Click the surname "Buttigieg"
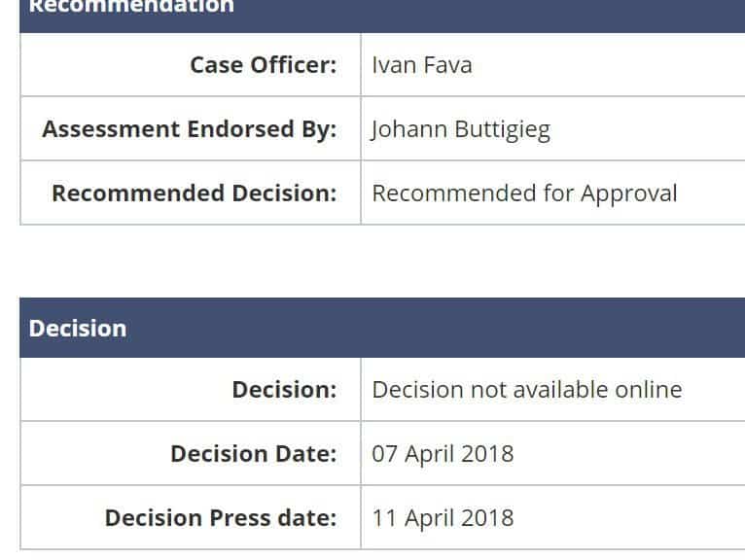Screen dimensions: 745x560 coord(504,129)
